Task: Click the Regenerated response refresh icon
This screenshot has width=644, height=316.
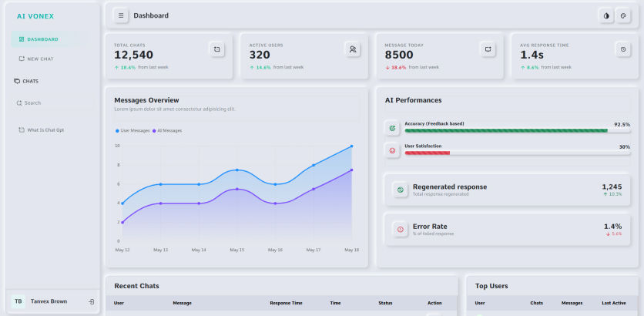Action: [x=400, y=190]
